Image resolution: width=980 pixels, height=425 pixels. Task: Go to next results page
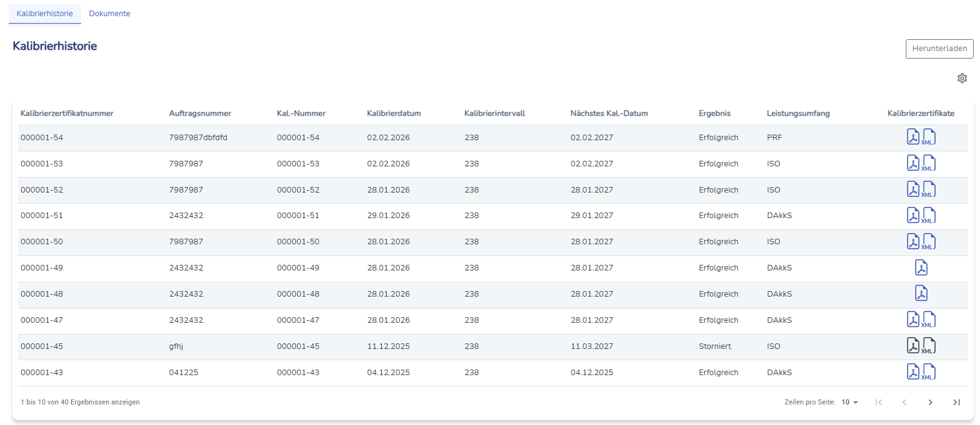[x=930, y=403]
